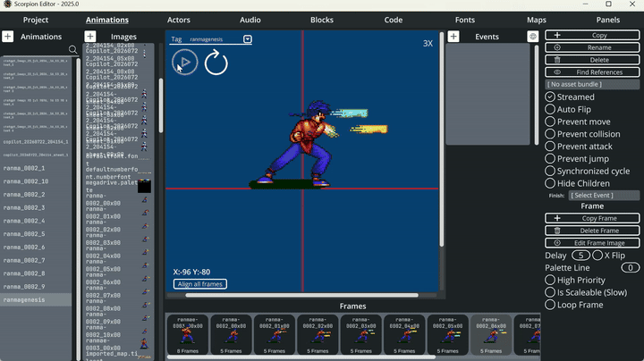Screen dimensions: 644x361
Task: Open the Finish Select Event dropdown
Action: (x=604, y=196)
